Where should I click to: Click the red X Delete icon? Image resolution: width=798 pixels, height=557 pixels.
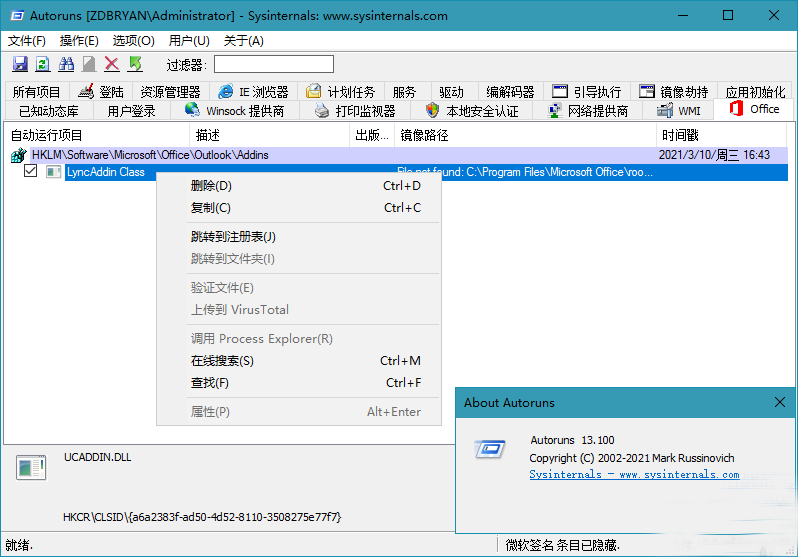click(x=112, y=64)
